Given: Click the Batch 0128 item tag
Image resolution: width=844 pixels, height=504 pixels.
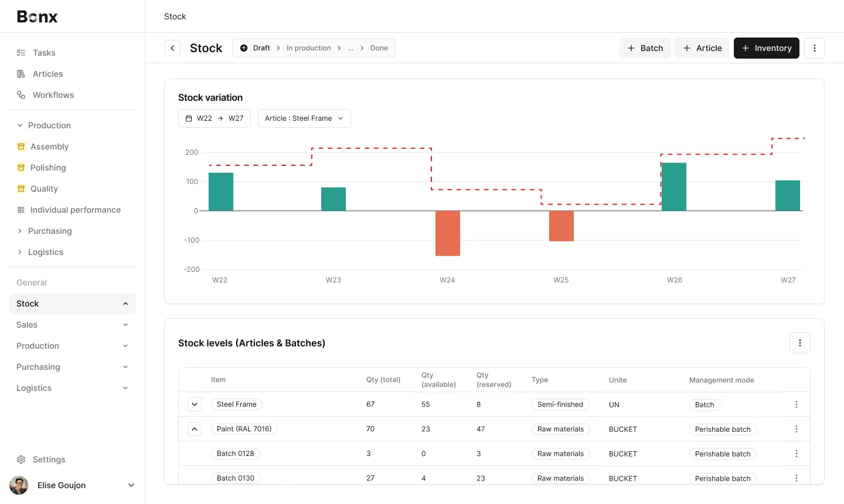Looking at the screenshot, I should pyautogui.click(x=236, y=454).
